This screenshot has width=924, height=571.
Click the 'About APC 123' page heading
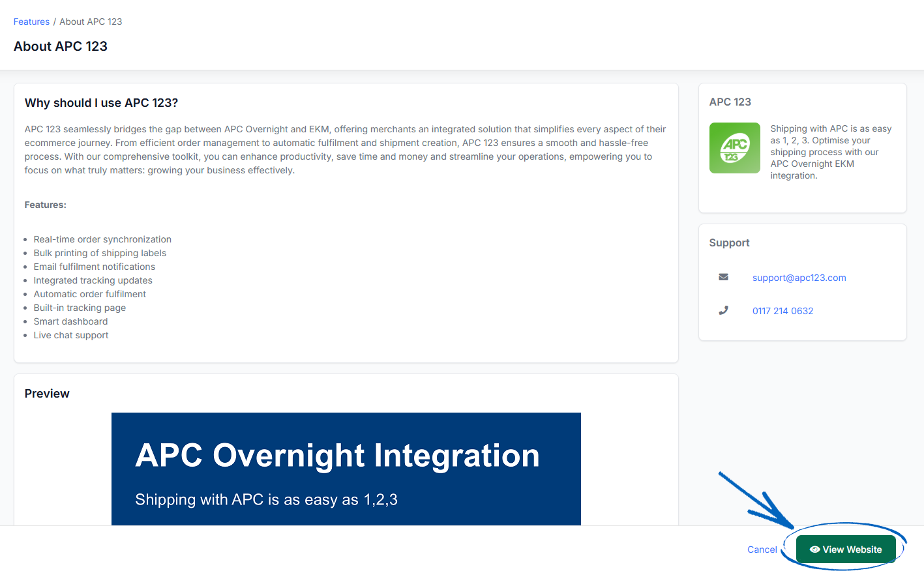[61, 46]
